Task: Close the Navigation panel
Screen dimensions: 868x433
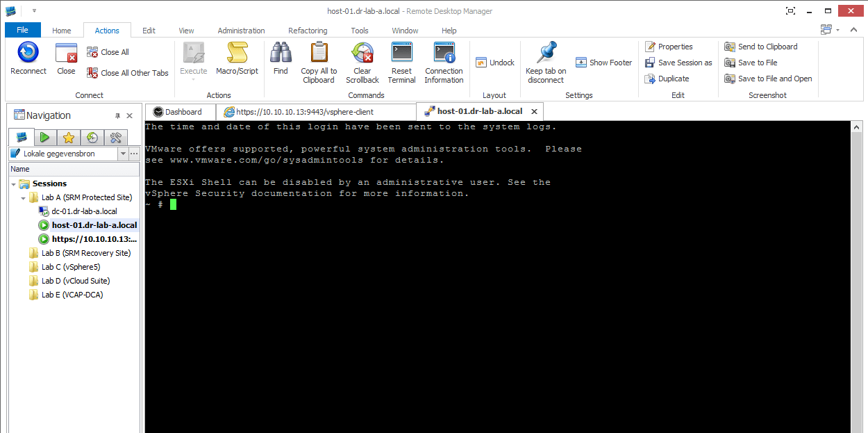Action: (129, 116)
